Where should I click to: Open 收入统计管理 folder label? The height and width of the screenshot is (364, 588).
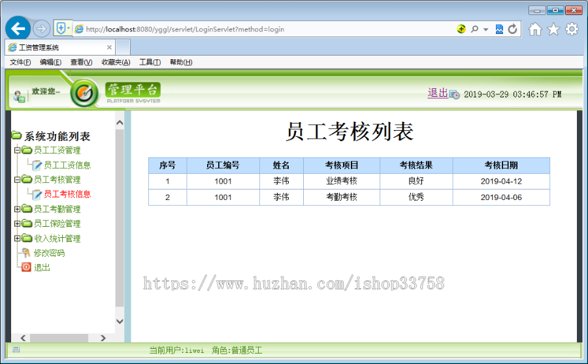pyautogui.click(x=57, y=239)
